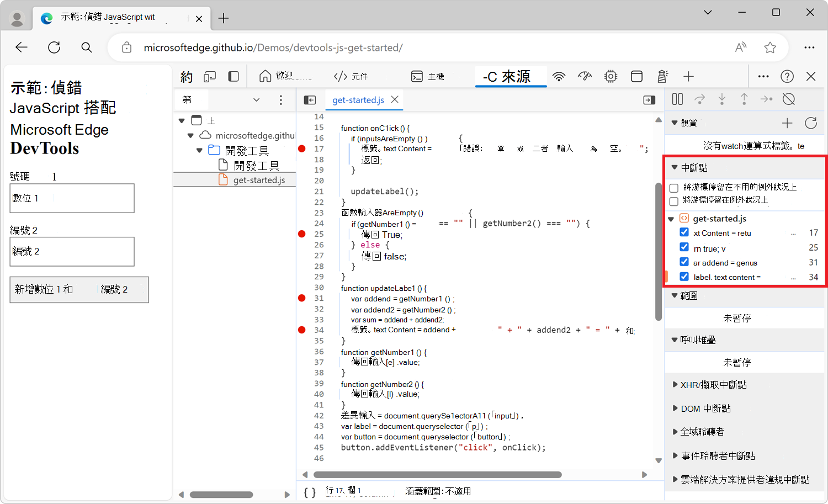Click the read aloud icon in address bar

741,47
